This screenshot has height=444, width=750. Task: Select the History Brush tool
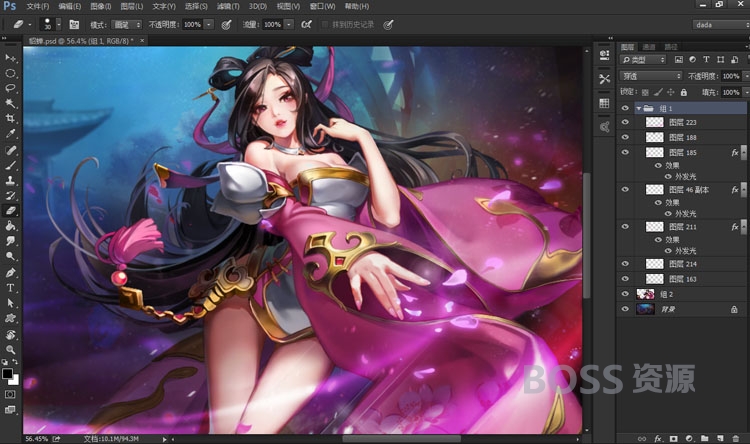tap(10, 195)
